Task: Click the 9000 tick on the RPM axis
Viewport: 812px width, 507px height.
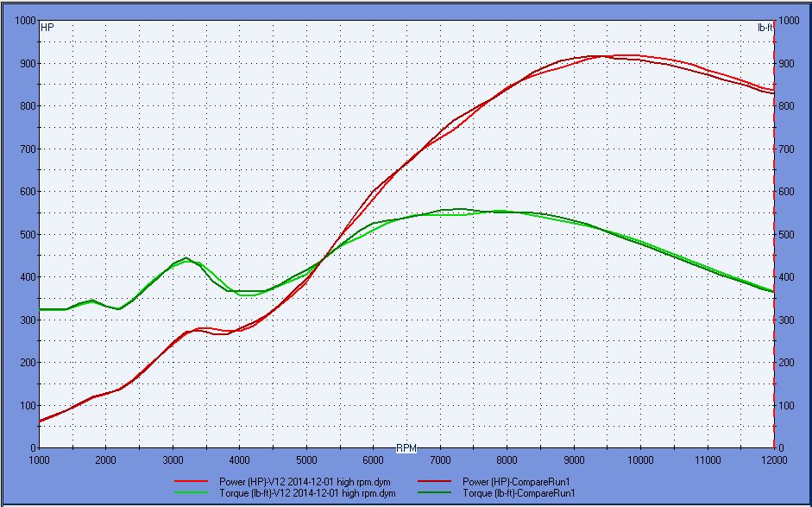Action: coord(574,460)
